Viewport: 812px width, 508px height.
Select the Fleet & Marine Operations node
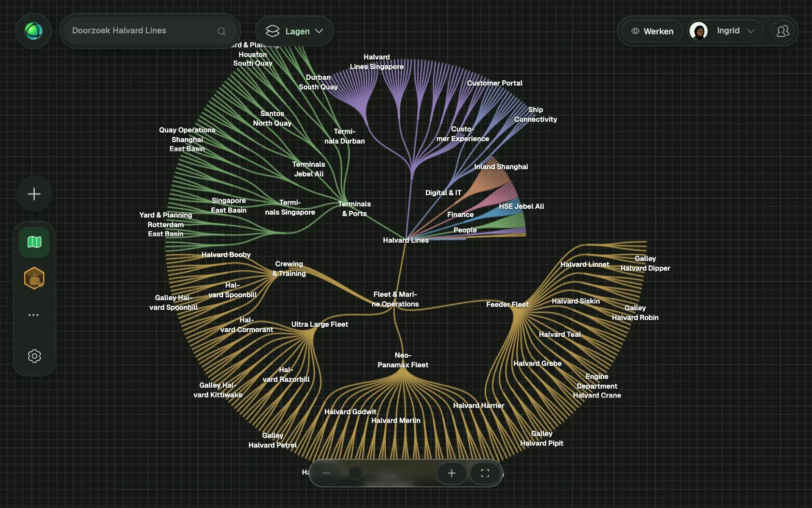click(x=395, y=299)
